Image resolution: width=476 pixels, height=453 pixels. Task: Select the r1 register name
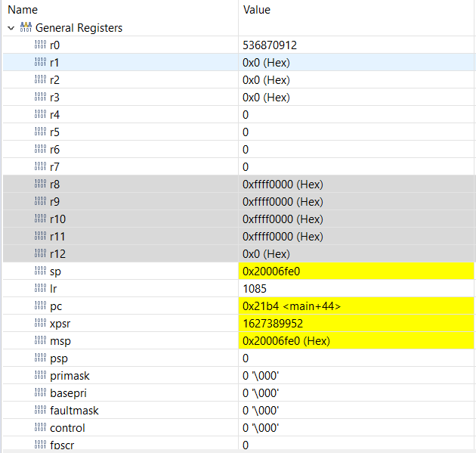click(x=54, y=63)
